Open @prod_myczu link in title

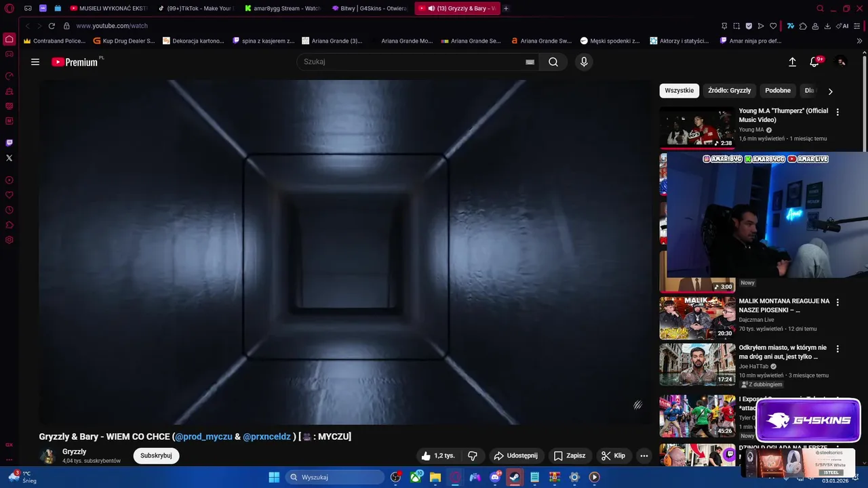pos(203,436)
